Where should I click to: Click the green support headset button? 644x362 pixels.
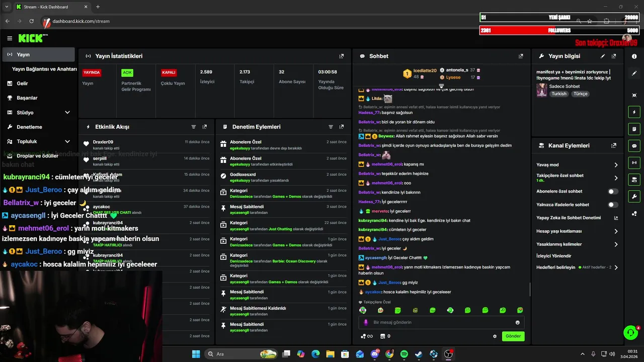pos(630,332)
